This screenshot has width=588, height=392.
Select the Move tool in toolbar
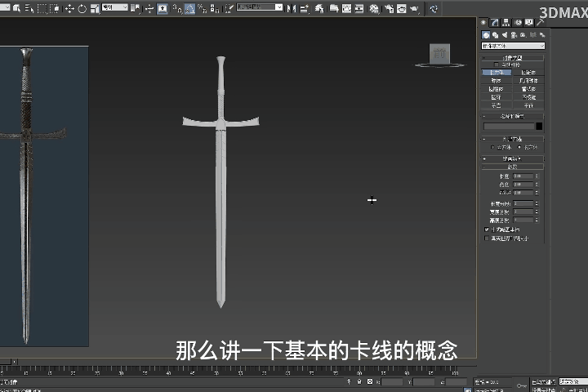[69, 8]
